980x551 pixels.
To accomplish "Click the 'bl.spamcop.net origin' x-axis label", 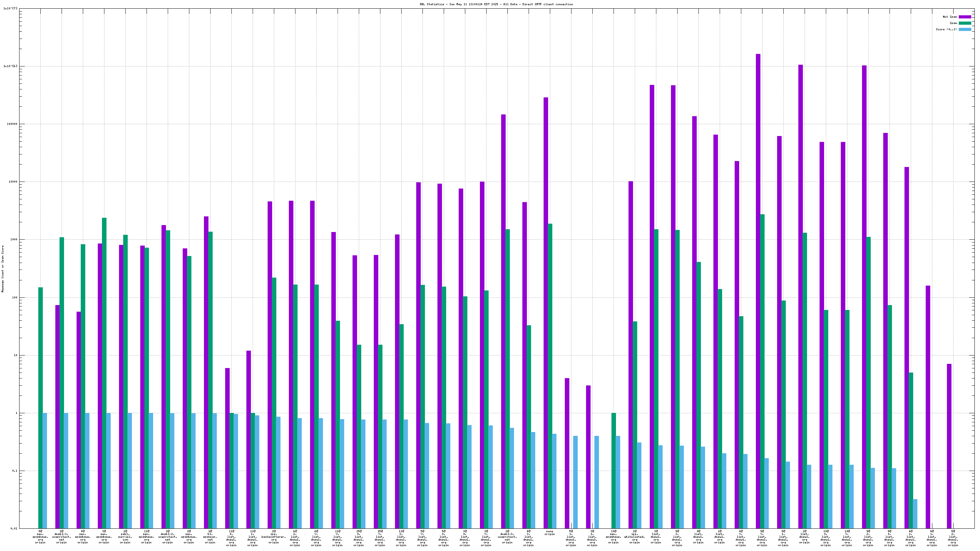I will tap(210, 536).
